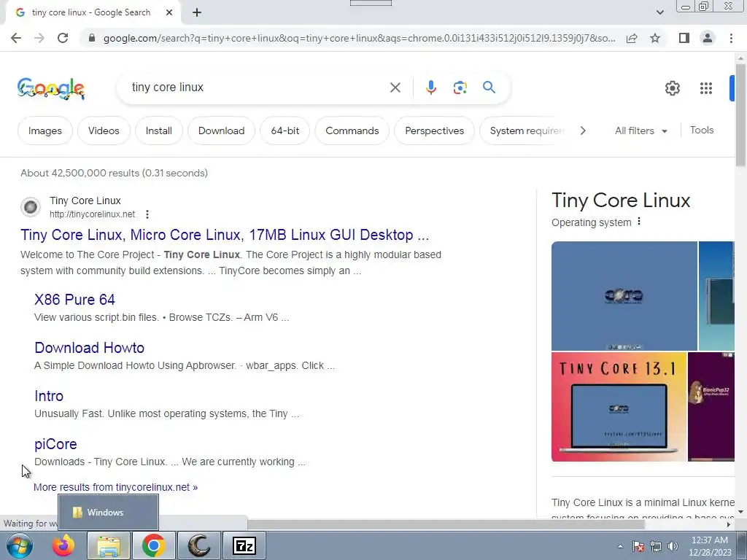Open the blue Core logo thumbnail
This screenshot has width=747, height=560.
(x=624, y=296)
